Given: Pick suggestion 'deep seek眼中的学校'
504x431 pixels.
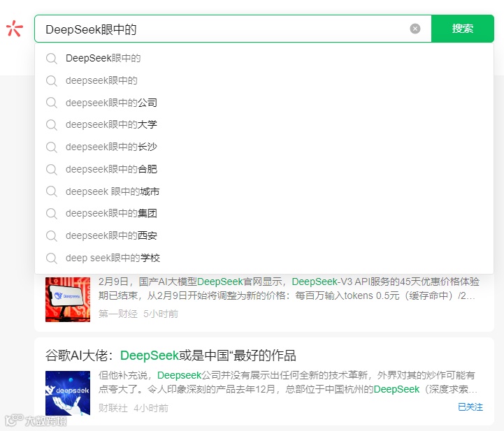Looking at the screenshot, I should point(264,258).
